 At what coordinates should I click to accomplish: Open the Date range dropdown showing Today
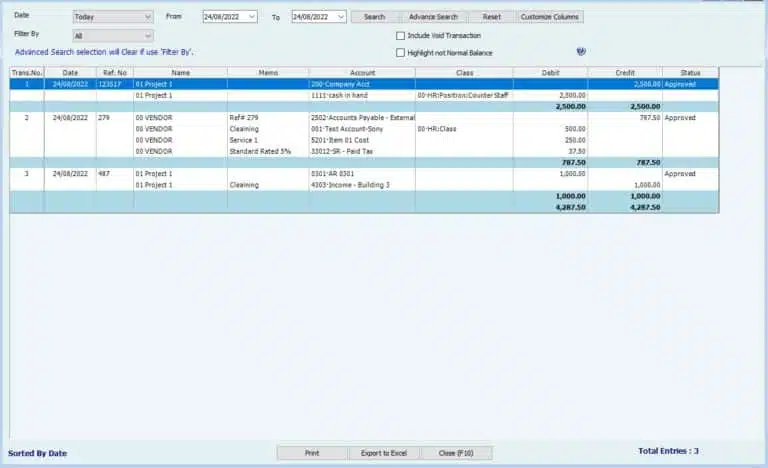[x=148, y=17]
